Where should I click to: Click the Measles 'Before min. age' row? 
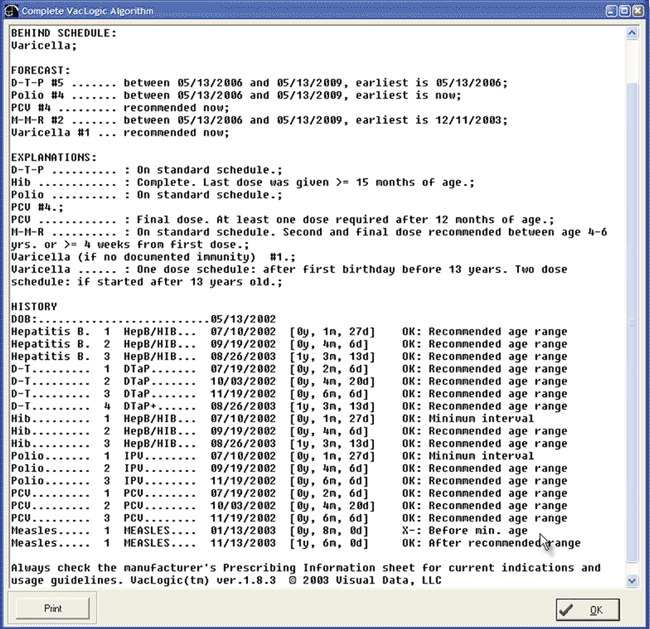tap(289, 531)
